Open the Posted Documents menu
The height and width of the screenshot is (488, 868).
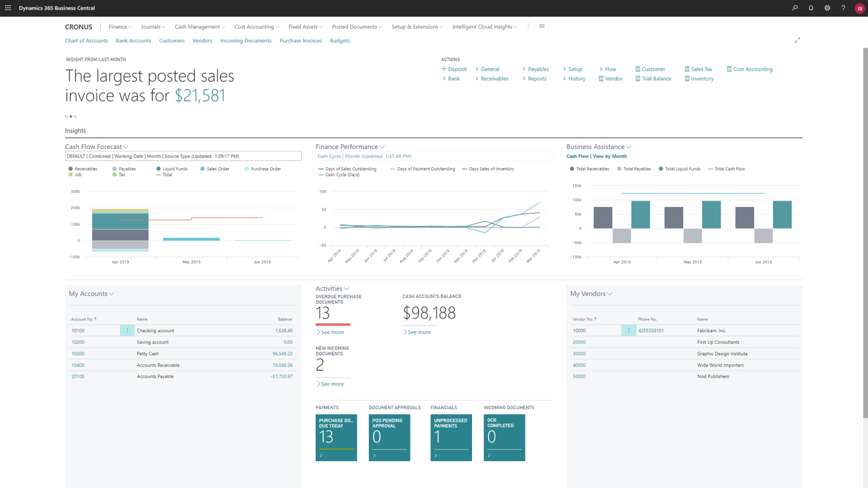357,27
